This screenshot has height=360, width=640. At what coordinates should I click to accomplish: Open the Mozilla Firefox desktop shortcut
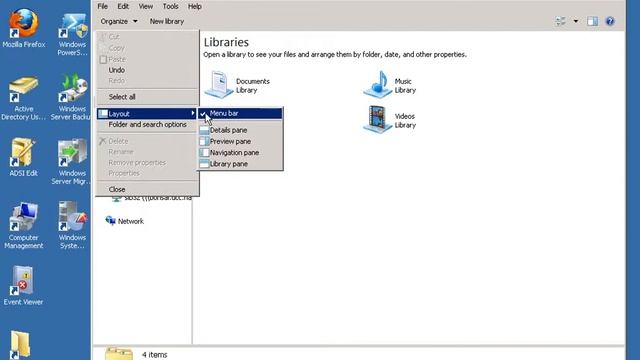(x=24, y=28)
